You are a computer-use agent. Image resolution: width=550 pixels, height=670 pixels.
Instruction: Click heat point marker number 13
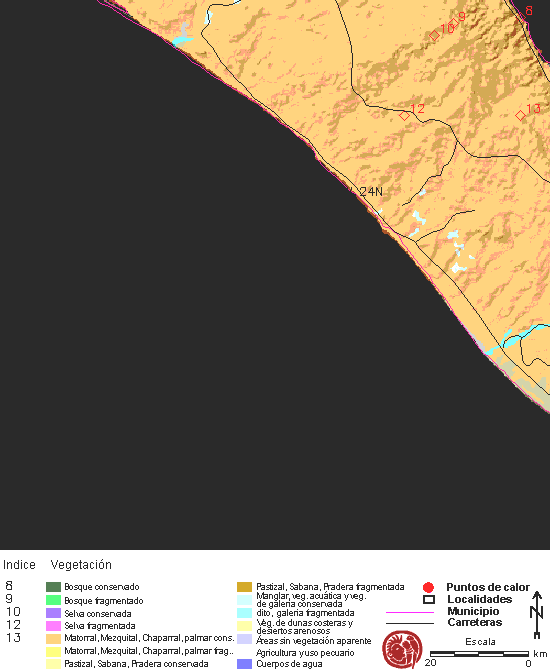pyautogui.click(x=520, y=115)
